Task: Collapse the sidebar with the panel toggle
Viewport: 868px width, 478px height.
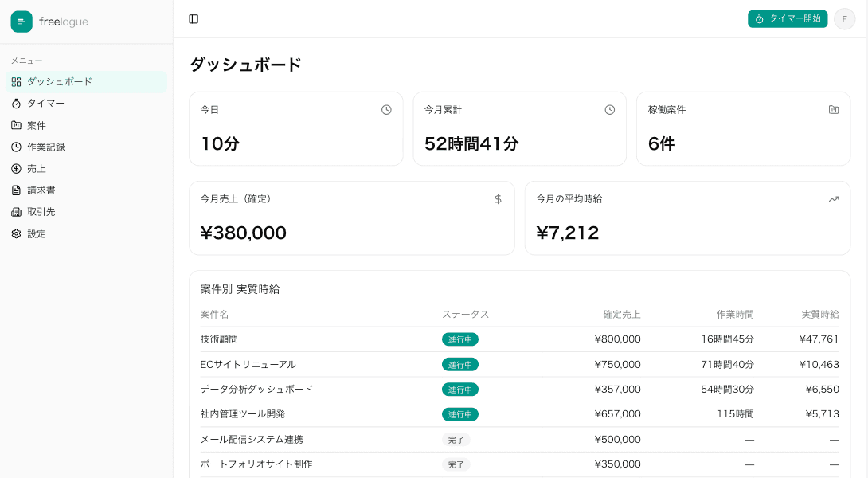Action: point(194,19)
